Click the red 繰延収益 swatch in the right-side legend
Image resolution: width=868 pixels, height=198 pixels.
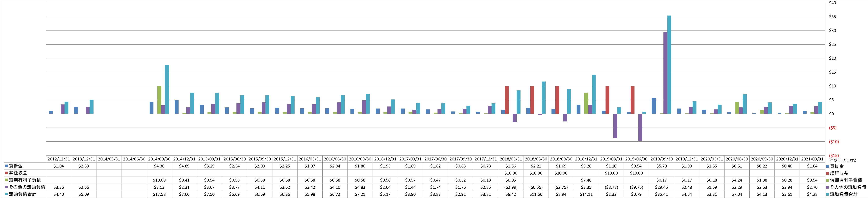[x=828, y=173]
